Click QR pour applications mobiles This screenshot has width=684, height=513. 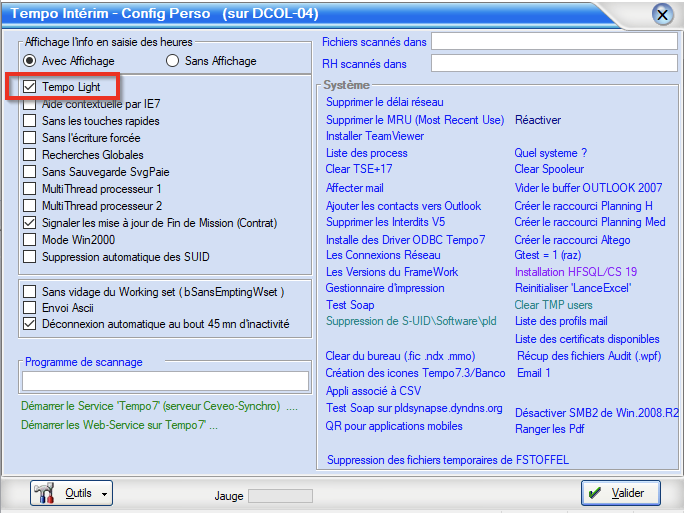(x=394, y=426)
